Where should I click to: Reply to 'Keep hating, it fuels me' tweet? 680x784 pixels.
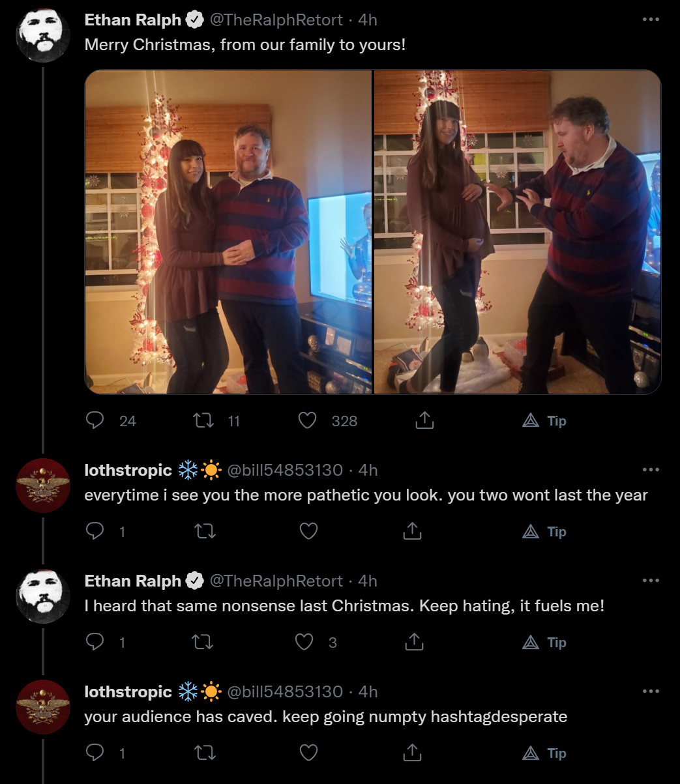coord(95,642)
